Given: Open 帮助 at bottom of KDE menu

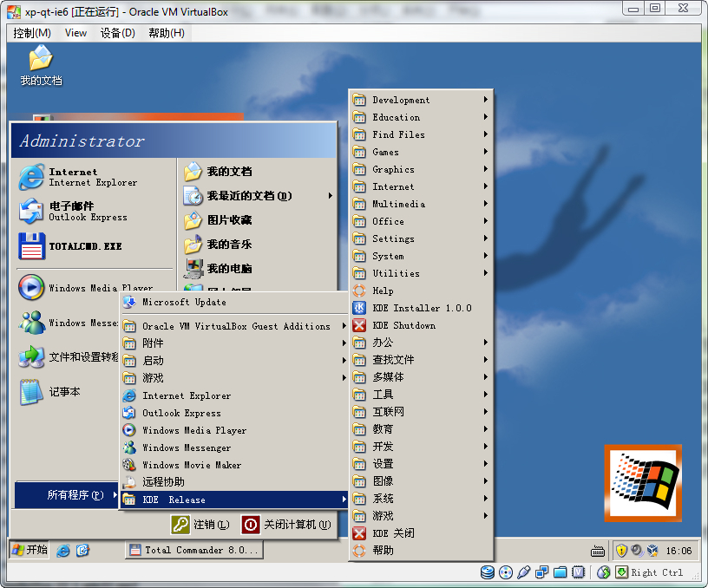Looking at the screenshot, I should (x=421, y=550).
